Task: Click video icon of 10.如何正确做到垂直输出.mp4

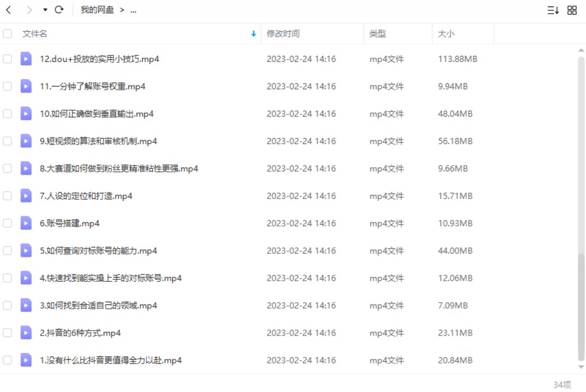Action: (x=26, y=113)
